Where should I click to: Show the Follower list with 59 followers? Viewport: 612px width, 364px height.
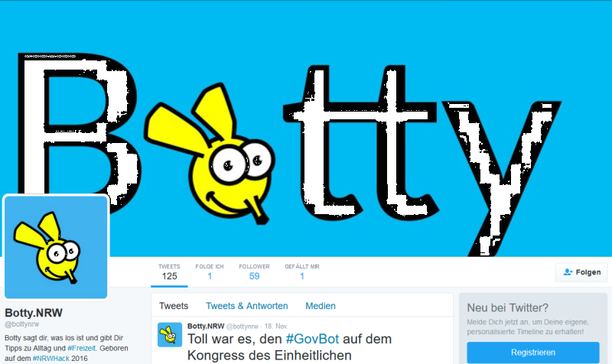pos(254,272)
